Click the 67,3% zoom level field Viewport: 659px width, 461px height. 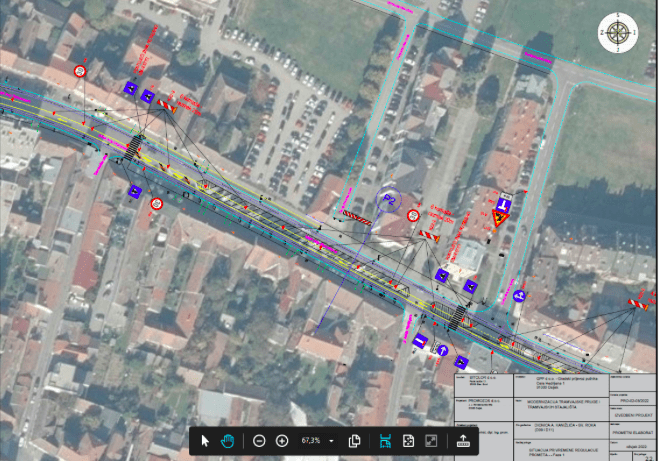point(310,440)
